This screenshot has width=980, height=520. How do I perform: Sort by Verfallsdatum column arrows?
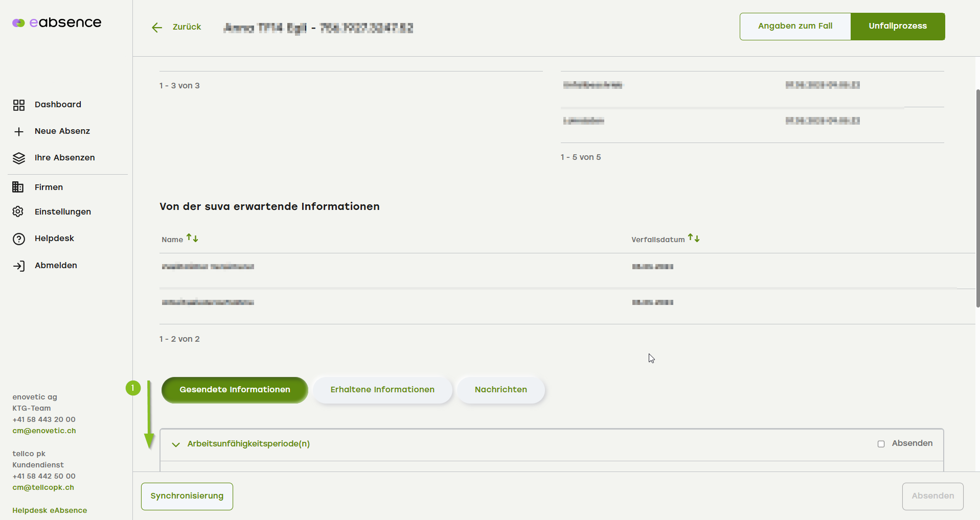click(694, 238)
